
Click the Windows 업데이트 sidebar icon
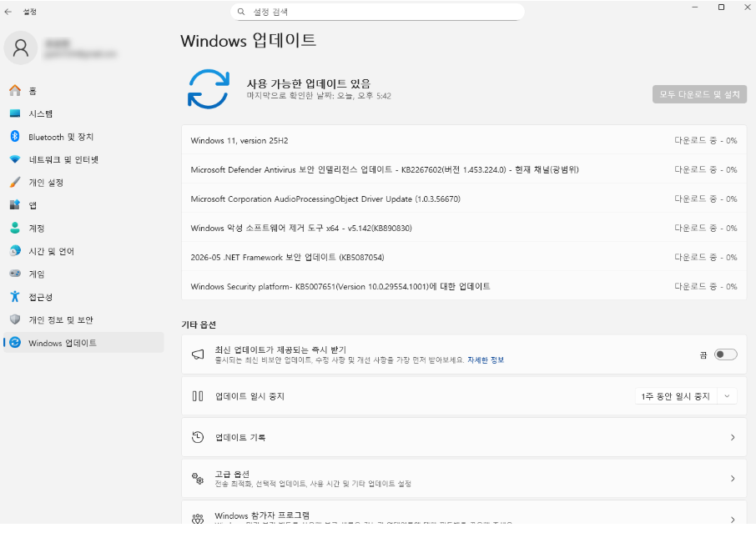point(15,343)
